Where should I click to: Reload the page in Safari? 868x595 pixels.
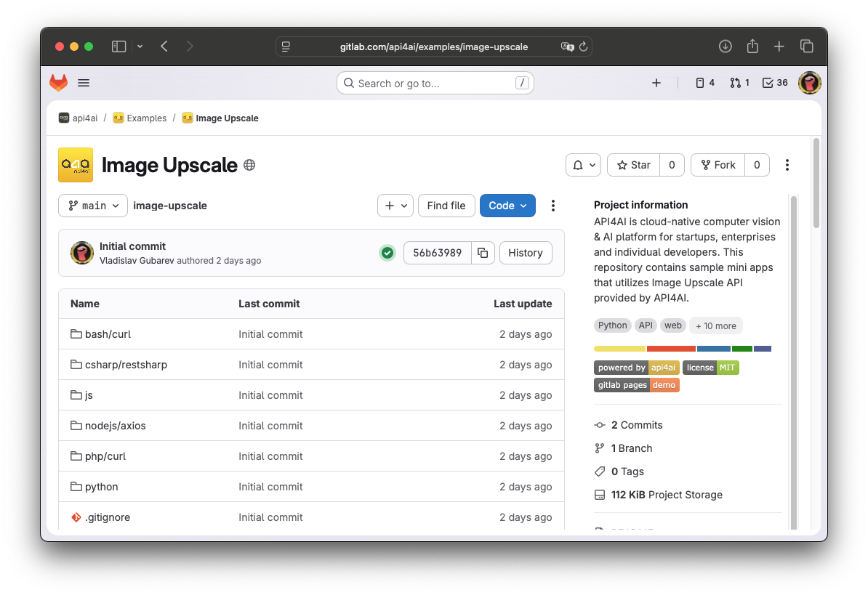click(584, 47)
